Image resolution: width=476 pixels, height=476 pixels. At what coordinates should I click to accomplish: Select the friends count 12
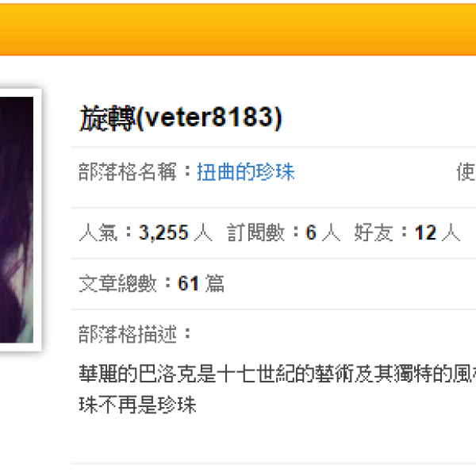point(425,232)
